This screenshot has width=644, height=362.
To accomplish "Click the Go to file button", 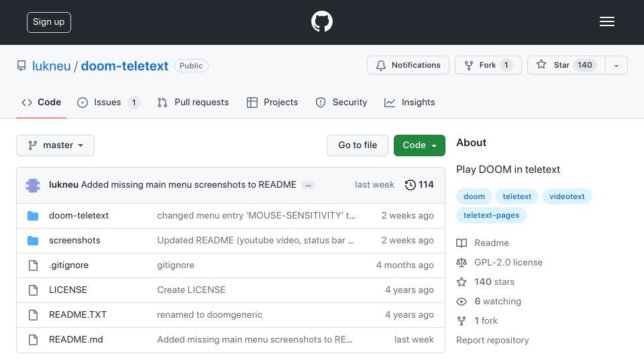I will [x=358, y=145].
